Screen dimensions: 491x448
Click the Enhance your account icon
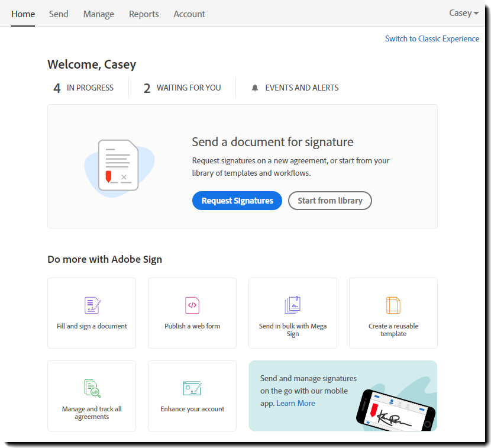192,388
